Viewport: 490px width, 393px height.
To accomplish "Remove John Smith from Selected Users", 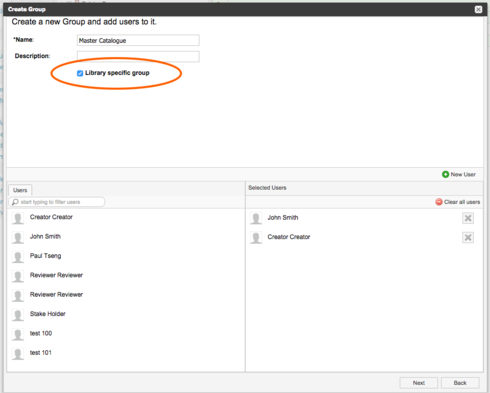I will [x=468, y=218].
